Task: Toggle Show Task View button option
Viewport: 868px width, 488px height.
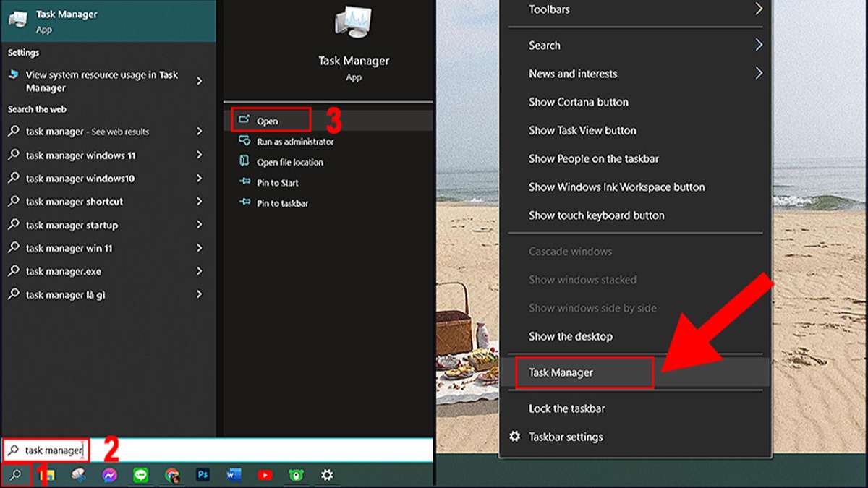Action: point(582,130)
